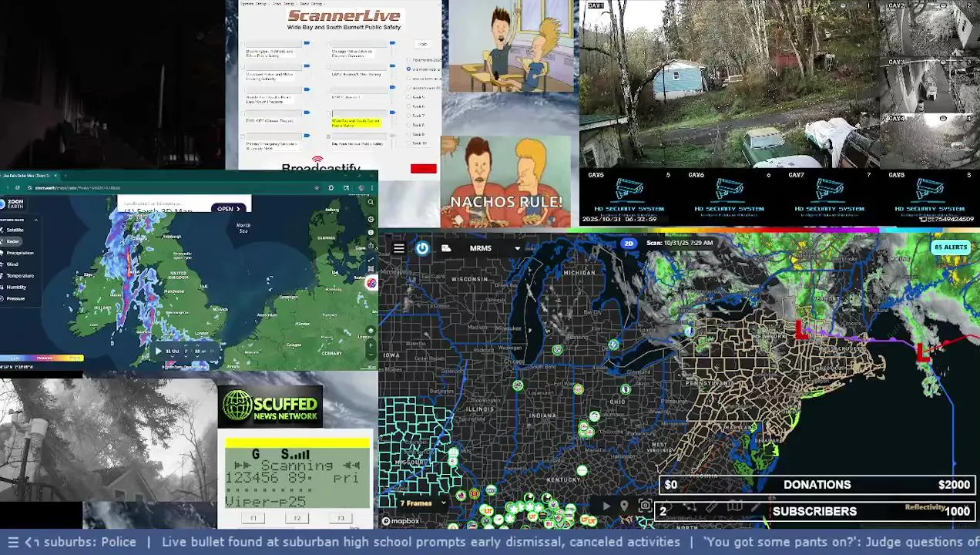Open Zoom Earth settings gear
The width and height of the screenshot is (980, 555).
[x=371, y=219]
